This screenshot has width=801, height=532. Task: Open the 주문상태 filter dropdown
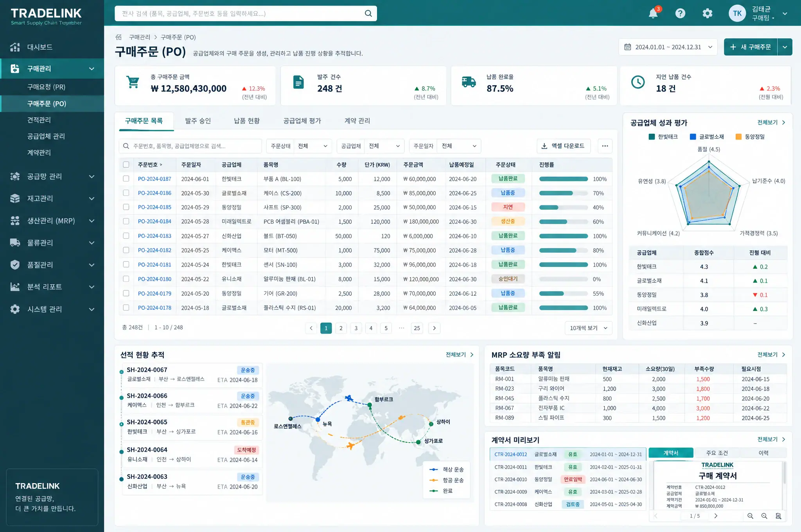pos(299,146)
